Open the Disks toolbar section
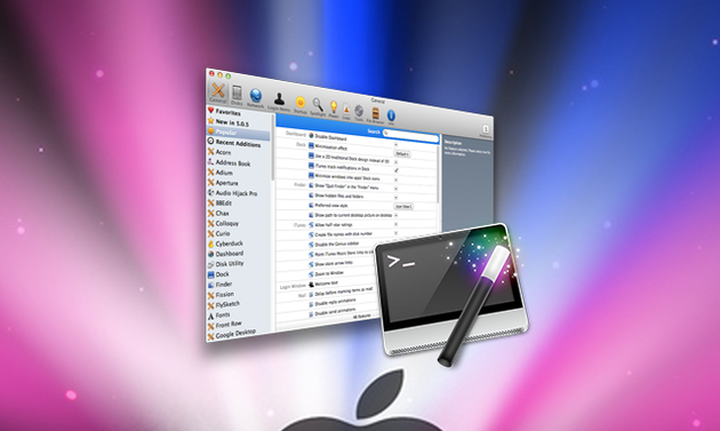Screen dimensions: 720x431 pos(236,95)
